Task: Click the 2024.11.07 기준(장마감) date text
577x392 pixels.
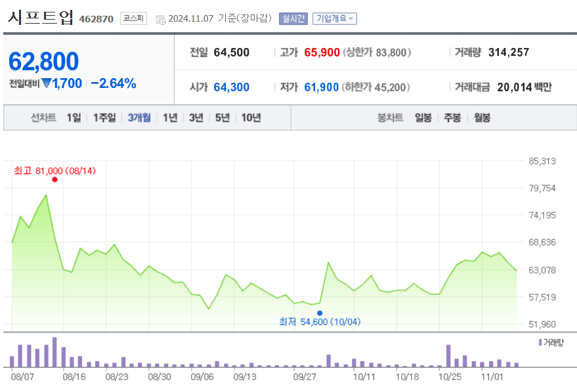Action: [220, 18]
